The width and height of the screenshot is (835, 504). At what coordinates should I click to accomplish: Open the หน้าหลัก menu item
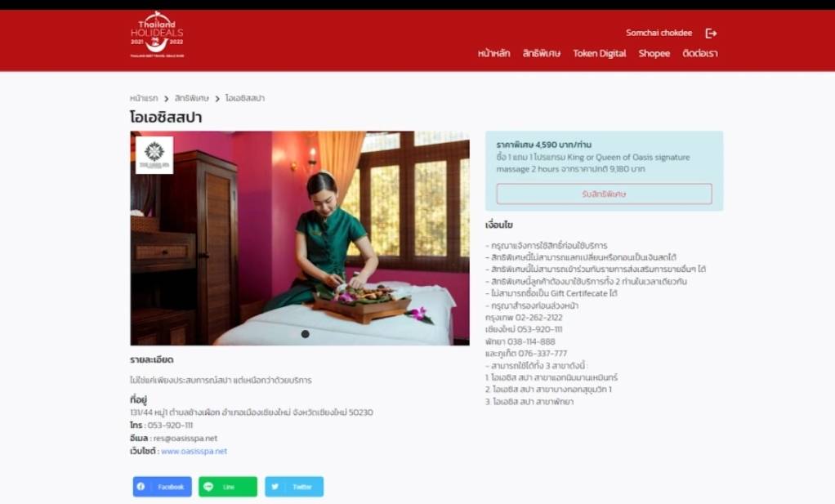[x=493, y=53]
